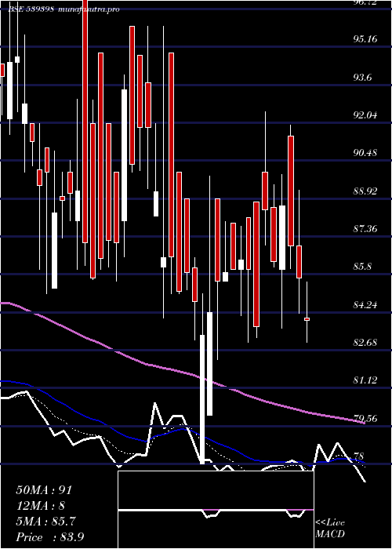Select the 90.48 price axis label
392x549 pixels.
click(x=365, y=153)
